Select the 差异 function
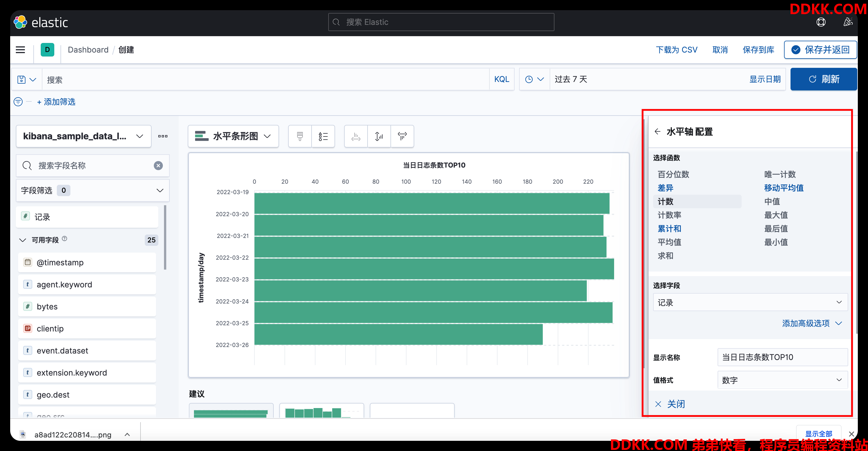Viewport: 868px width, 451px height. (x=666, y=188)
